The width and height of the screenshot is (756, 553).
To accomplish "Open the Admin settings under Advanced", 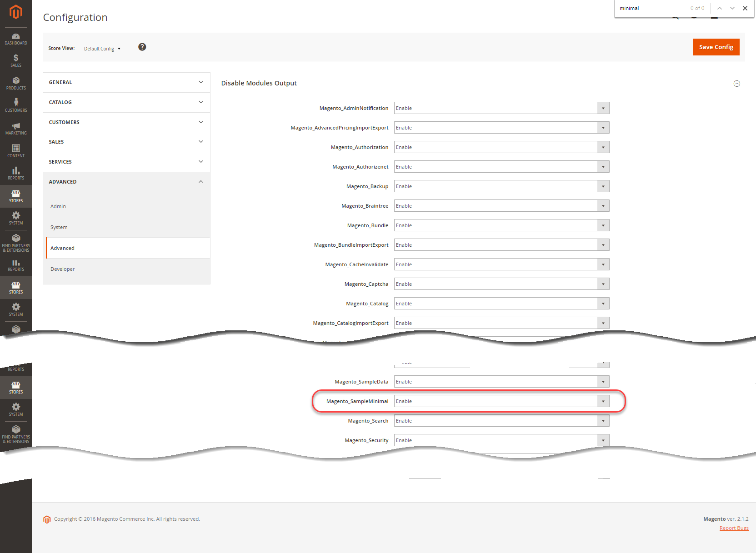I will (127, 206).
